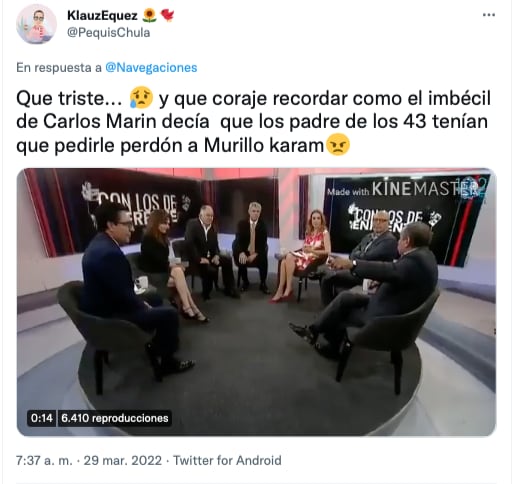Click the tweet text mentioning Carlos Marin
512x484 pixels.
253,122
